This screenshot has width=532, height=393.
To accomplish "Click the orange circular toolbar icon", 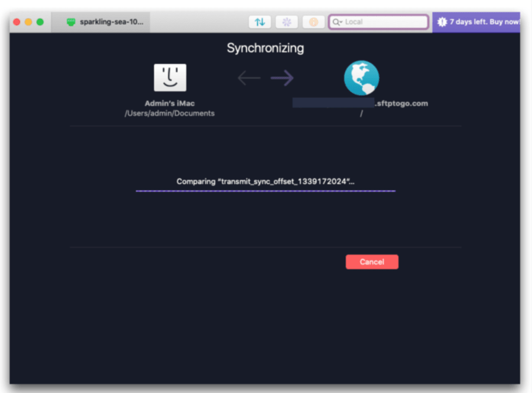I will tap(313, 21).
